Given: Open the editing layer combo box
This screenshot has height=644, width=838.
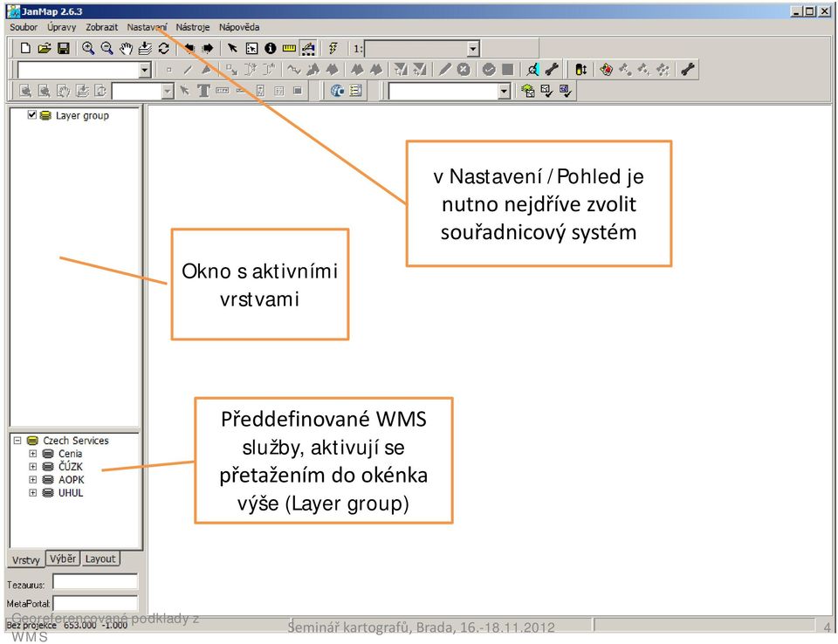Looking at the screenshot, I should tap(145, 70).
